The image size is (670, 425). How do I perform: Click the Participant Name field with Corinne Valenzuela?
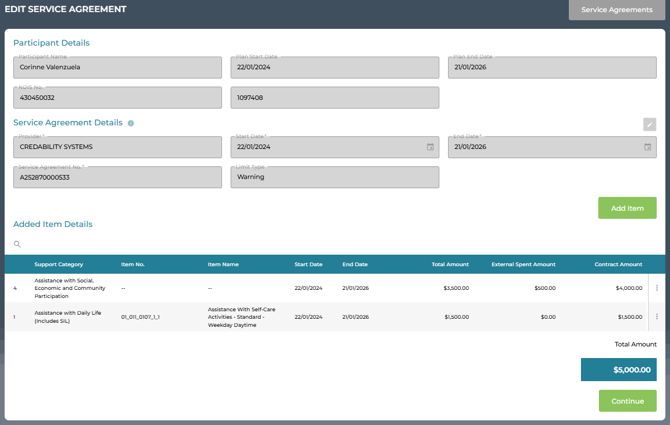117,67
